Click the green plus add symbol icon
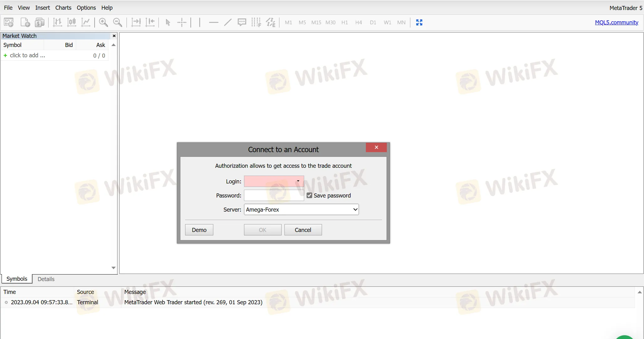Screen dimensions: 644x339 click(x=5, y=55)
